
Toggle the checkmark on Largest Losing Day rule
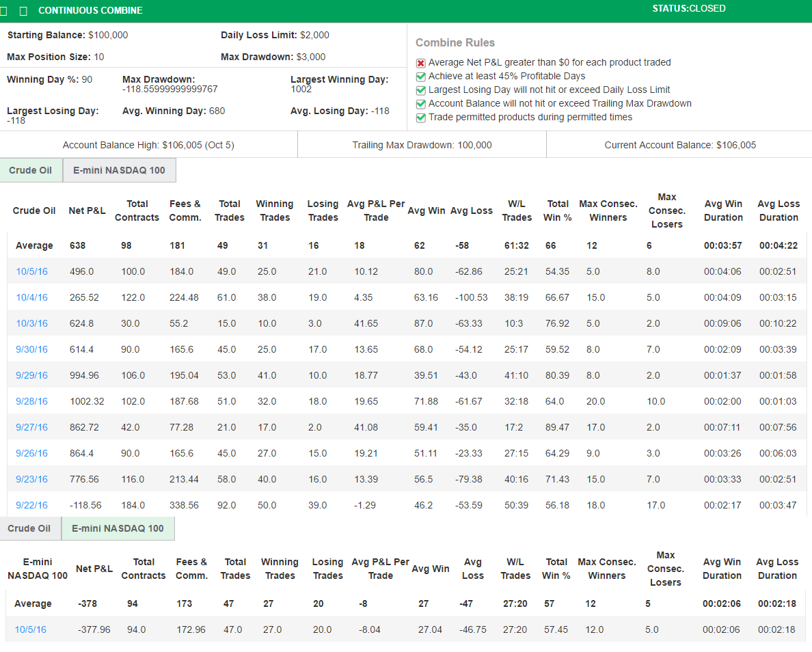pos(421,90)
